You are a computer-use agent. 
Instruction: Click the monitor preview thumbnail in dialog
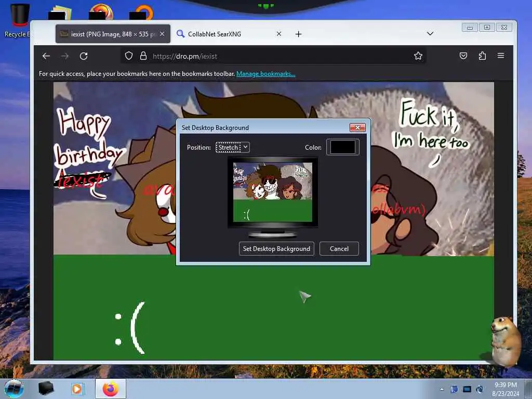click(272, 192)
